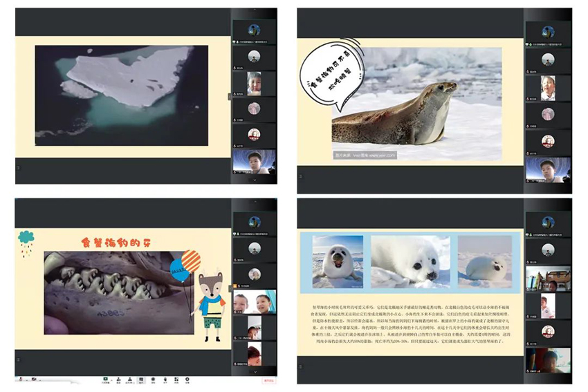Open the manage members icon in the toolbar
Screen dimensions: 588x392
(129, 379)
